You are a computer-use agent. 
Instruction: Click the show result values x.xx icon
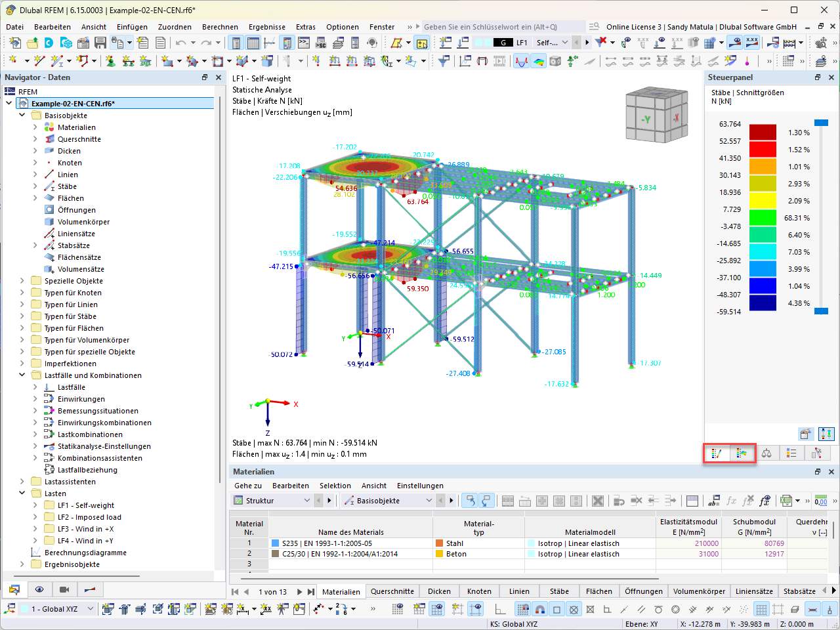tap(752, 43)
